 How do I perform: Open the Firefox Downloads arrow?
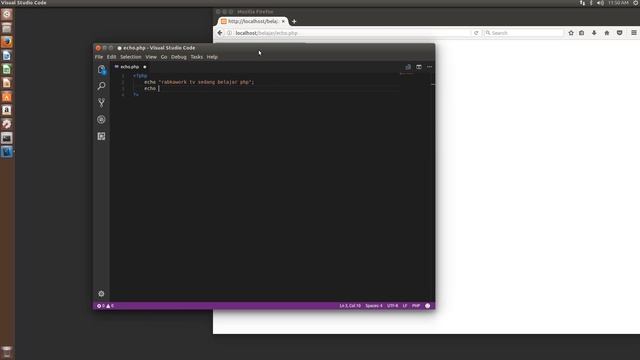[594, 33]
